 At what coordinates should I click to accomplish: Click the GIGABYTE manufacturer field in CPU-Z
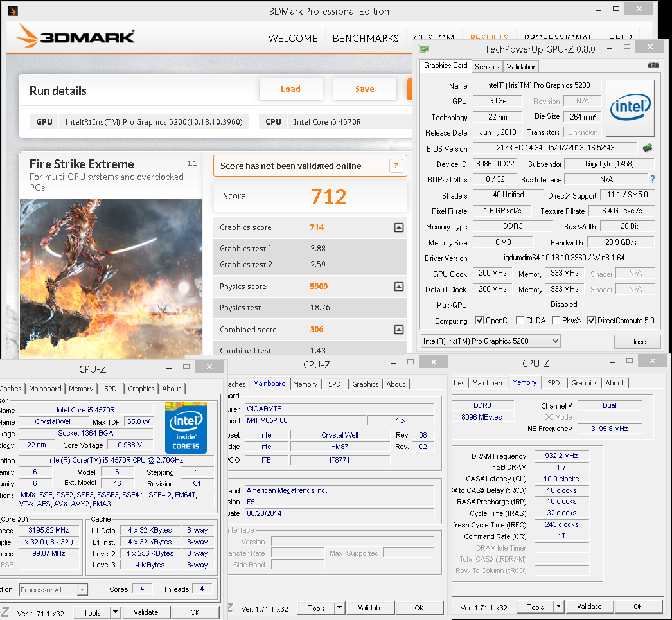coord(339,409)
